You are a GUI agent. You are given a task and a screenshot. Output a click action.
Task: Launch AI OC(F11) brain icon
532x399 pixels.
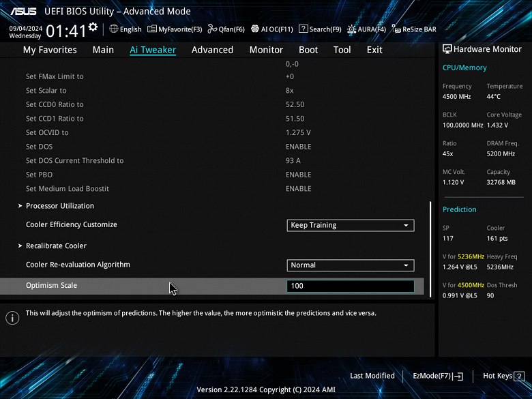255,29
